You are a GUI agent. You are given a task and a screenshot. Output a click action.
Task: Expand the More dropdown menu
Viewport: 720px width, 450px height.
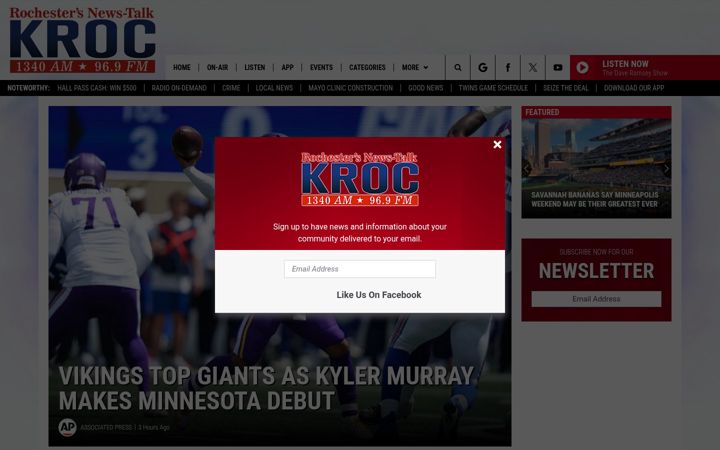click(415, 68)
